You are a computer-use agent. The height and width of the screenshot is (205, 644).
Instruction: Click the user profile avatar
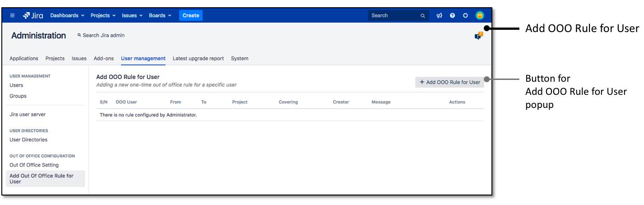click(x=479, y=15)
